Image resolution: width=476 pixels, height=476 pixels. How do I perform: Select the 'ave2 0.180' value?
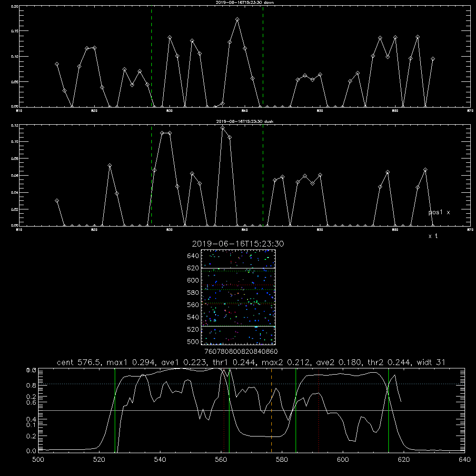(338, 362)
